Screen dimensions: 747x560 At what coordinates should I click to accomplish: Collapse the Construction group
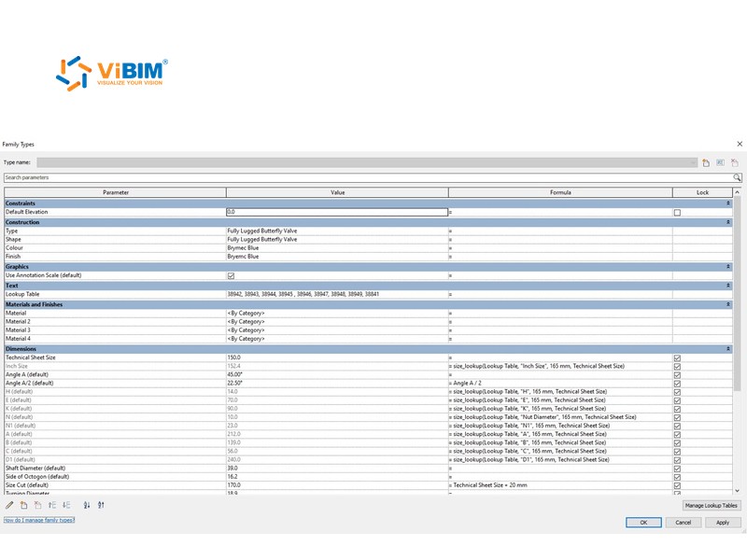pos(728,222)
